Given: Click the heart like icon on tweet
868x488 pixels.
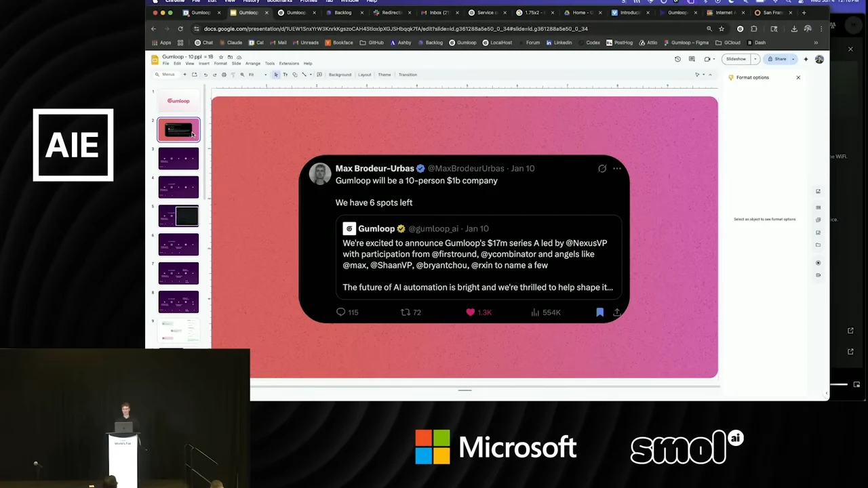Looking at the screenshot, I should (x=470, y=312).
